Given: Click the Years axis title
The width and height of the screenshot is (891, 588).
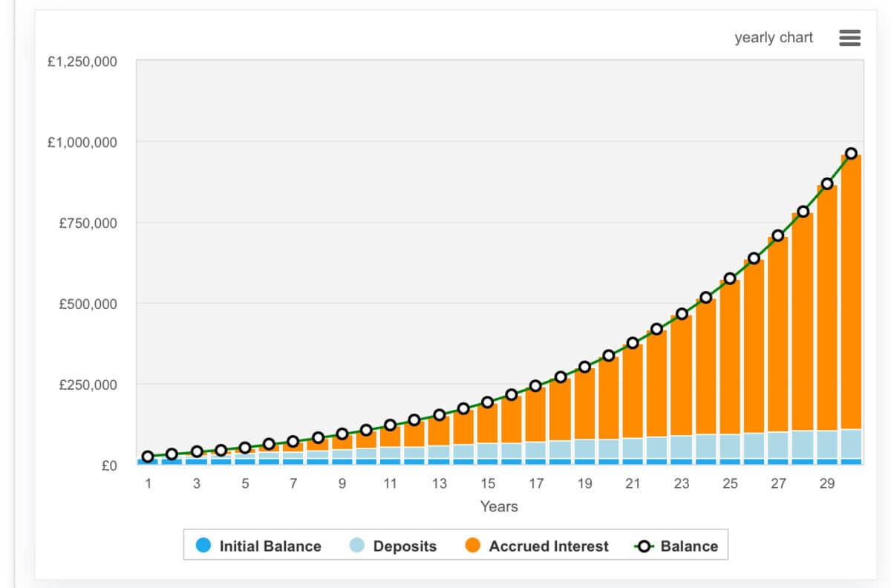Looking at the screenshot, I should [499, 507].
